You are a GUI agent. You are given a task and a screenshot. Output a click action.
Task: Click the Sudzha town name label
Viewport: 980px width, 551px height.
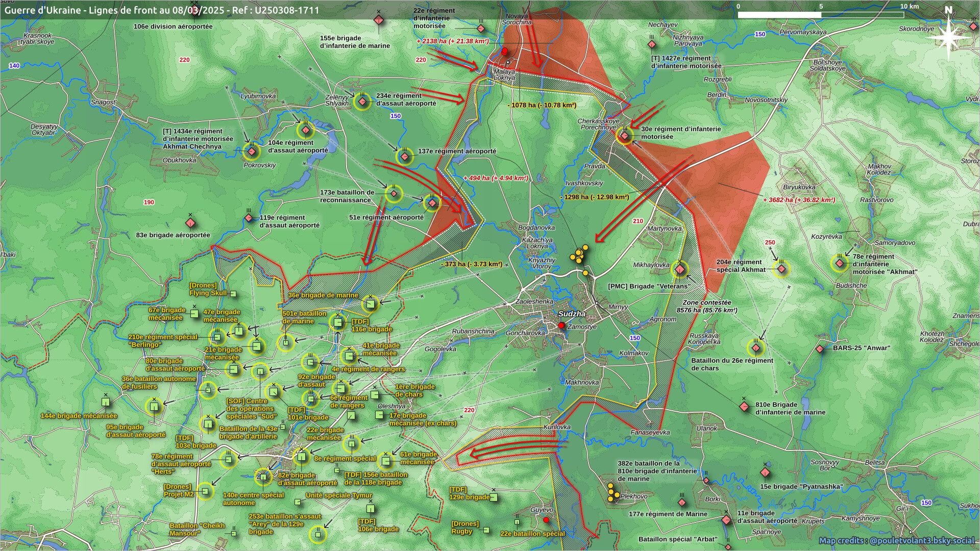click(572, 314)
